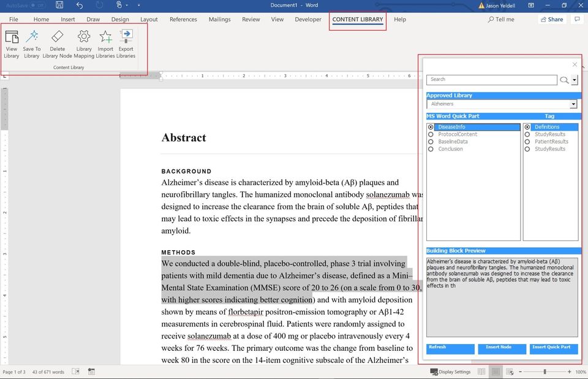Click the zoom in plus button
The height and width of the screenshot is (379, 588).
tap(569, 372)
